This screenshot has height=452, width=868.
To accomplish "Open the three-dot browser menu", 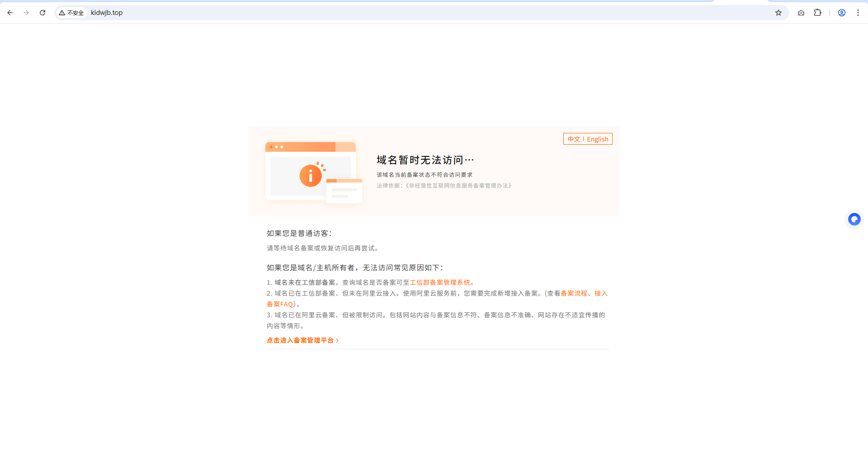I will pos(858,13).
